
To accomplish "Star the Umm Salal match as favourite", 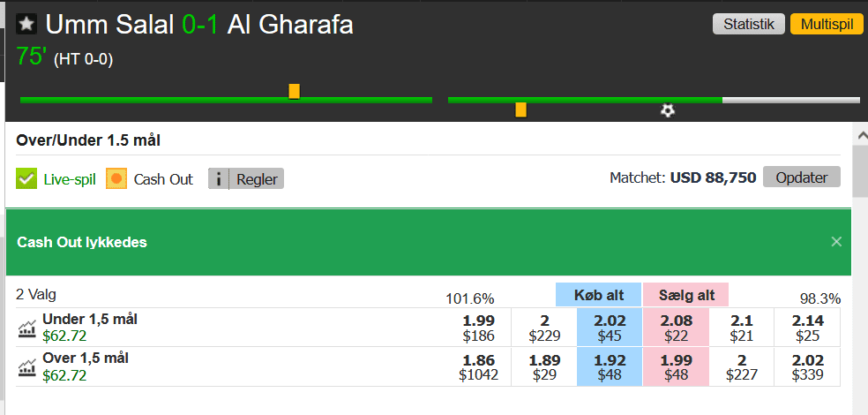I will tap(27, 25).
